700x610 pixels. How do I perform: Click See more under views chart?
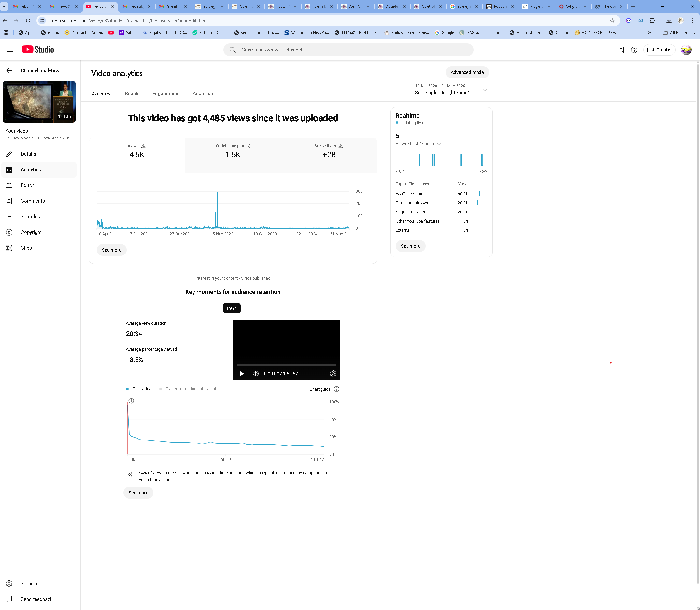(112, 250)
